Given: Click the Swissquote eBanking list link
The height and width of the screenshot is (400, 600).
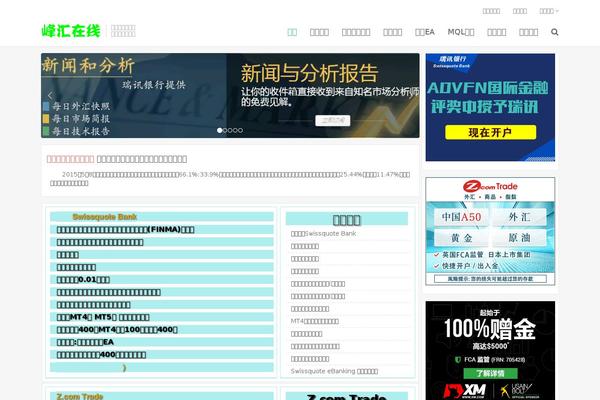Looking at the screenshot, I should (334, 371).
